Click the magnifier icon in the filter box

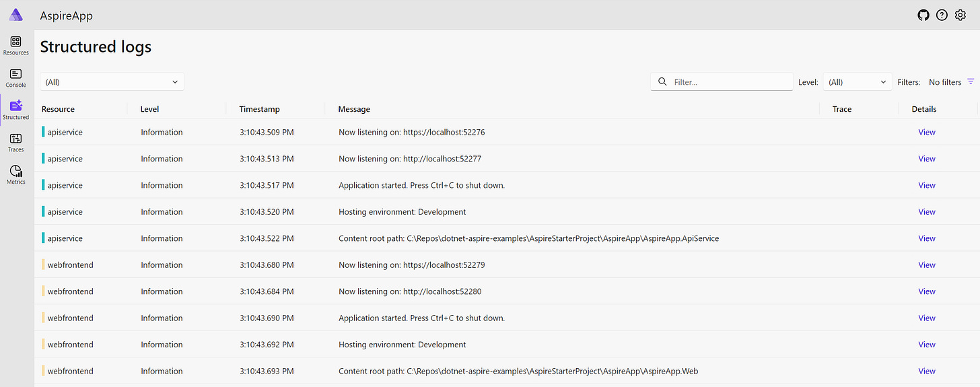point(662,81)
